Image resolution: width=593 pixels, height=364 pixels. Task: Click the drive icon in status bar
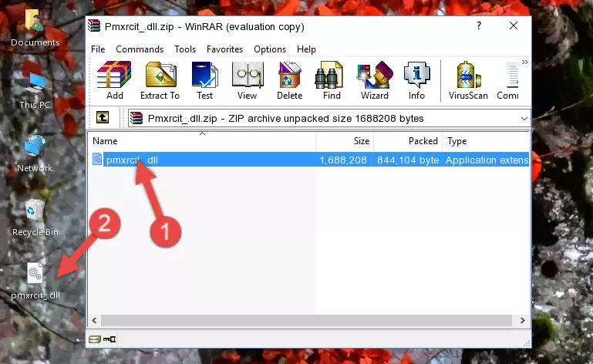click(94, 339)
